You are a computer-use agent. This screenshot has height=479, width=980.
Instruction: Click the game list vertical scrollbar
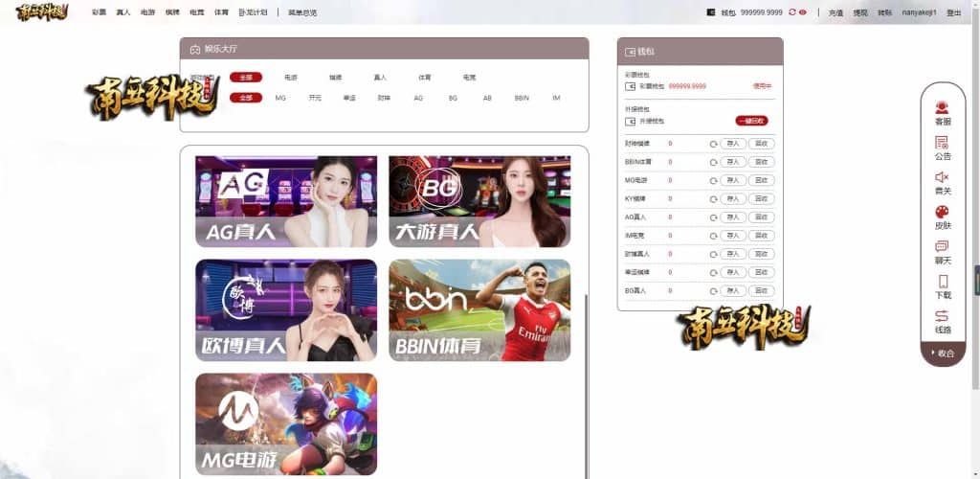click(x=586, y=386)
